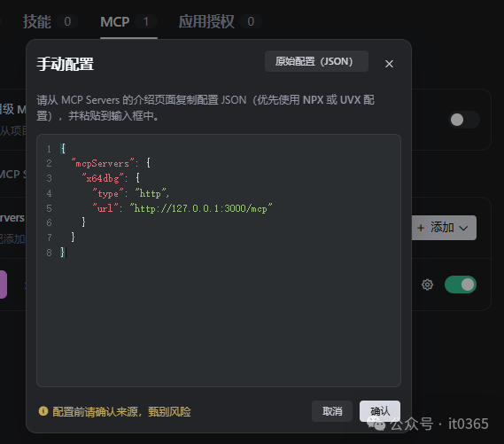Close the manual configuration dialog

(389, 64)
